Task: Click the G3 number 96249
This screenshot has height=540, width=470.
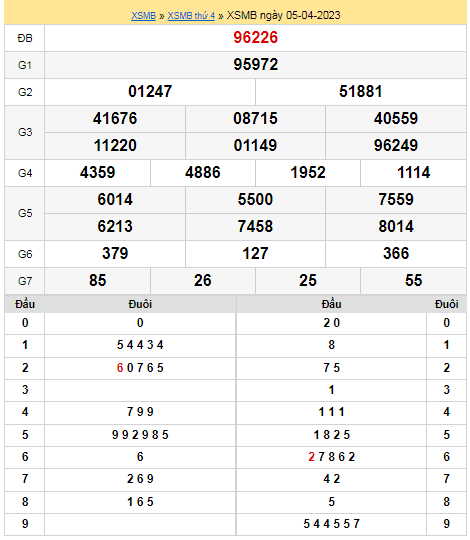Action: coord(396,145)
